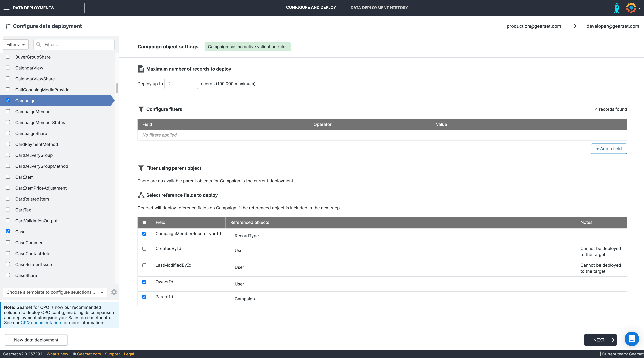Click the reference fields branch icon
644x358 pixels.
(x=141, y=195)
